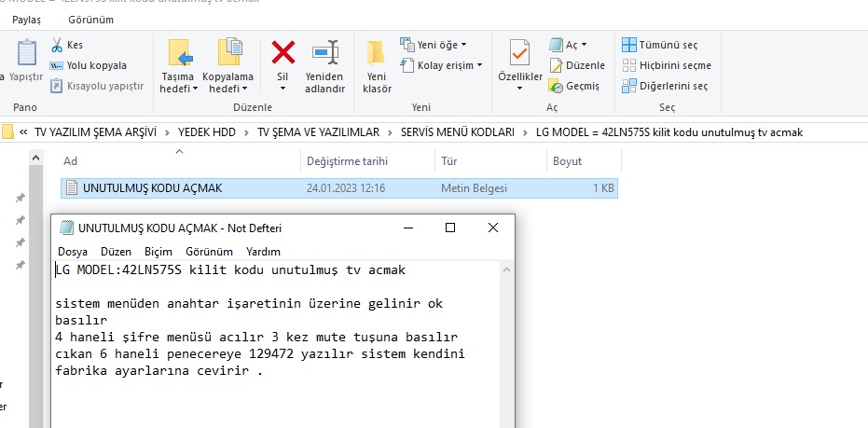Click the Yapıştır paste icon
The height and width of the screenshot is (428, 868).
coord(27,53)
